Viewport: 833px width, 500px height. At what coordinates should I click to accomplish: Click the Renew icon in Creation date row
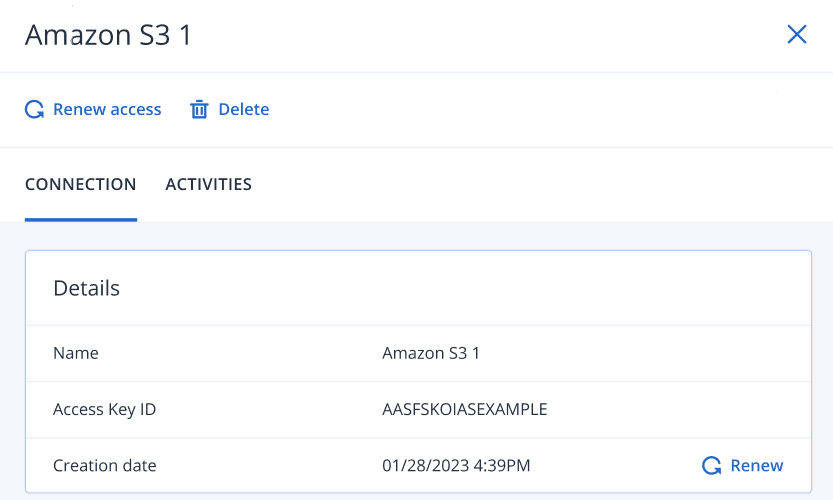(712, 466)
